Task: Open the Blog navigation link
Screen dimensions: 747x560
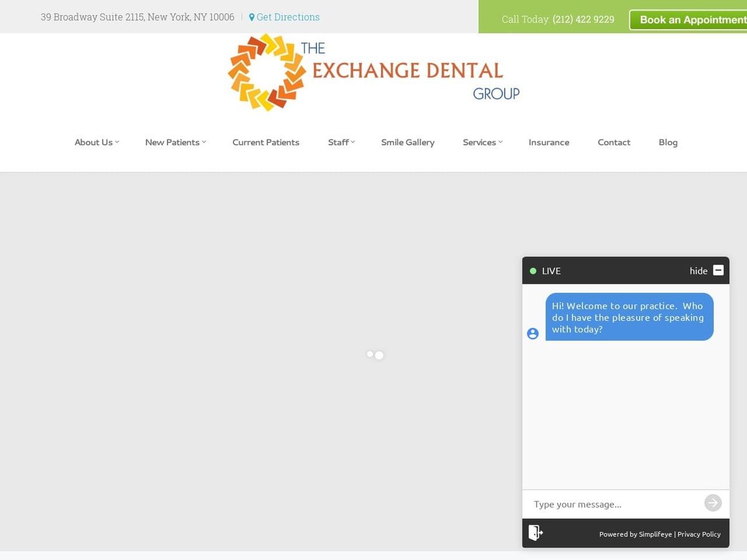Action: 668,142
